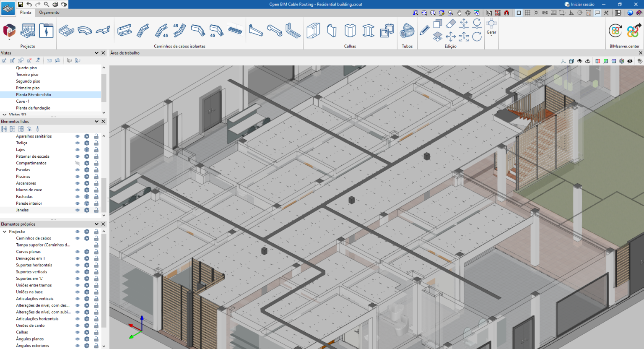Open the Primeiro piso view
The image size is (644, 349).
coord(28,88)
